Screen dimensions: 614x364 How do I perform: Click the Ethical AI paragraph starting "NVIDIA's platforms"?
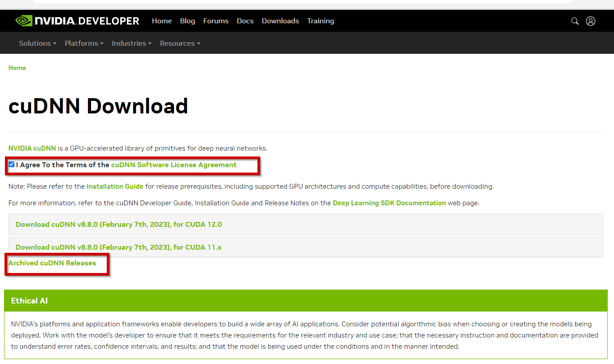(x=304, y=335)
